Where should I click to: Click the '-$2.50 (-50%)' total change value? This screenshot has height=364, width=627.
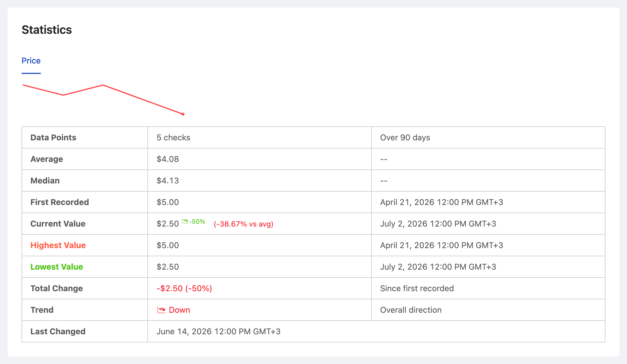click(x=184, y=288)
